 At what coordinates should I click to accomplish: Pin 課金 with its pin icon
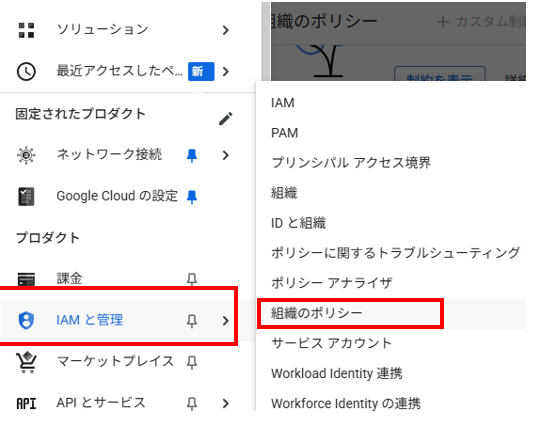192,279
